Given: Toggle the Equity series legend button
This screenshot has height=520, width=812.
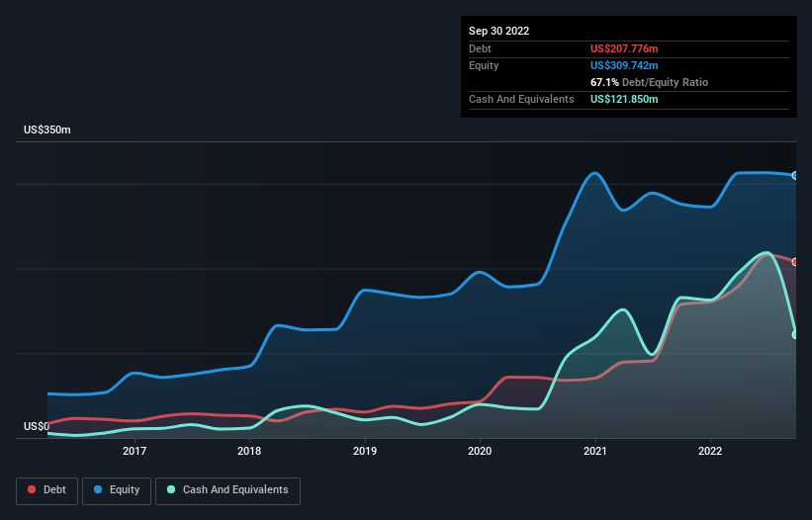Looking at the screenshot, I should (117, 490).
